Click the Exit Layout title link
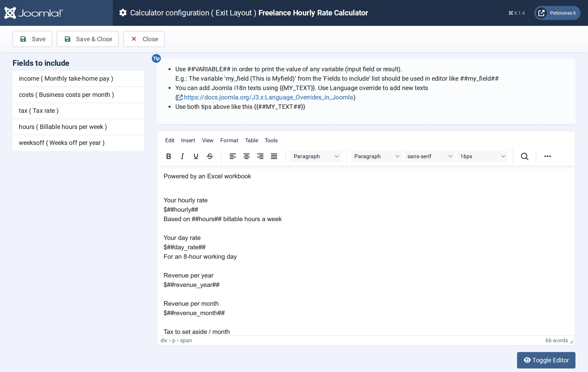This screenshot has height=372, width=588. tap(233, 13)
